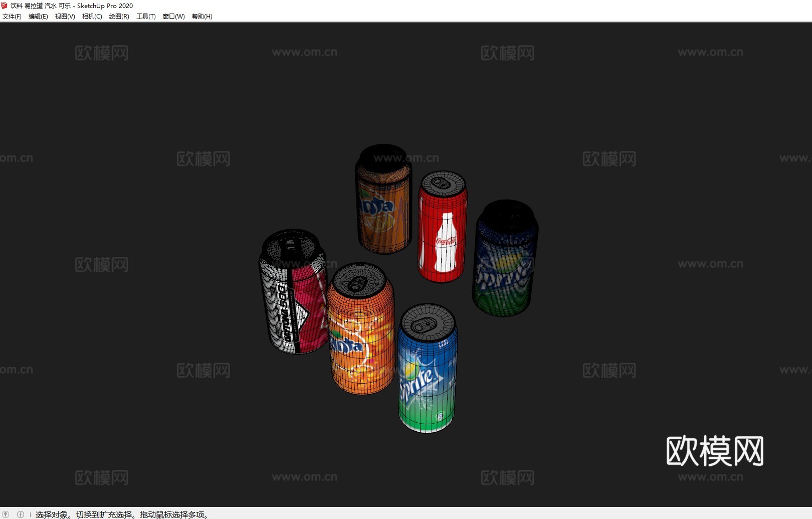Open the 工具(T) menu
812x519 pixels.
(146, 17)
